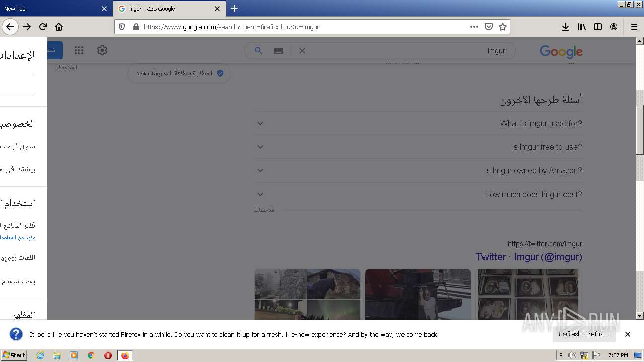
Task: Bookmark this page with the star
Action: pos(502,27)
